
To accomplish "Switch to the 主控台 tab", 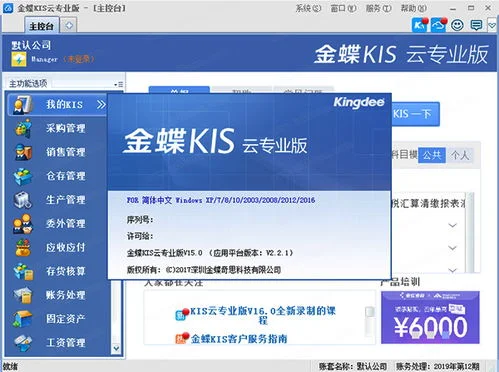I will pyautogui.click(x=42, y=26).
